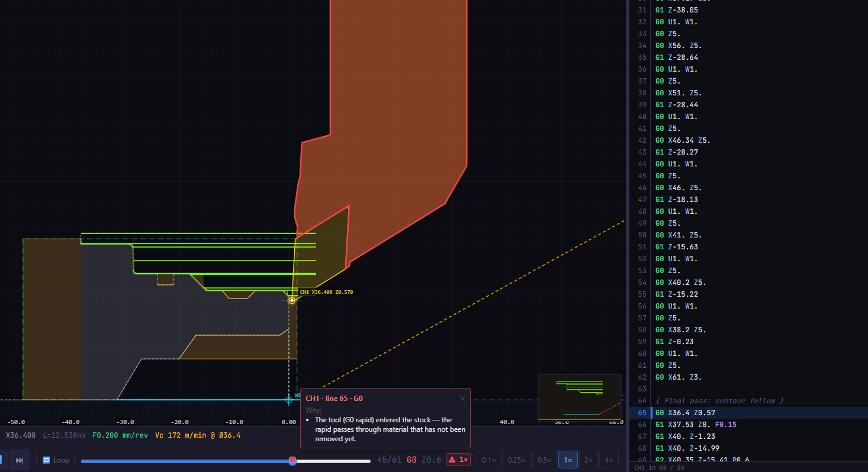The height and width of the screenshot is (472, 868).
Task: Click the CH1 X36.400 Z0.570 tool label
Action: tap(326, 292)
